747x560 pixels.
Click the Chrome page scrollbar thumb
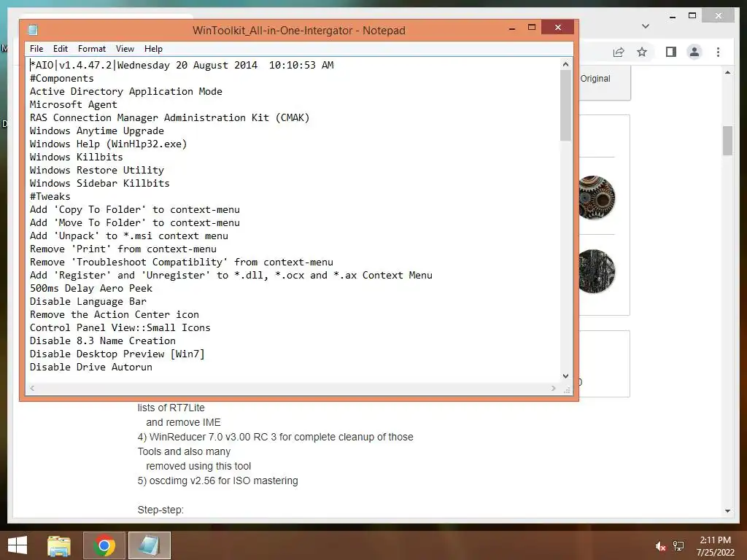pos(727,141)
